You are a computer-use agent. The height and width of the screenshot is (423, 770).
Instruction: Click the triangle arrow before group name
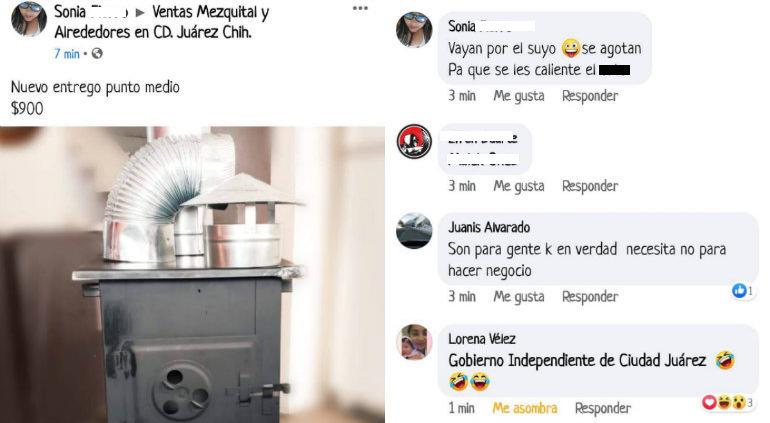click(x=140, y=13)
